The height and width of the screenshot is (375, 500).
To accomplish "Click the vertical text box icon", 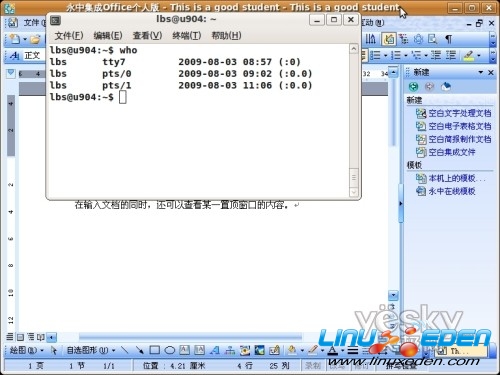I will (199, 350).
